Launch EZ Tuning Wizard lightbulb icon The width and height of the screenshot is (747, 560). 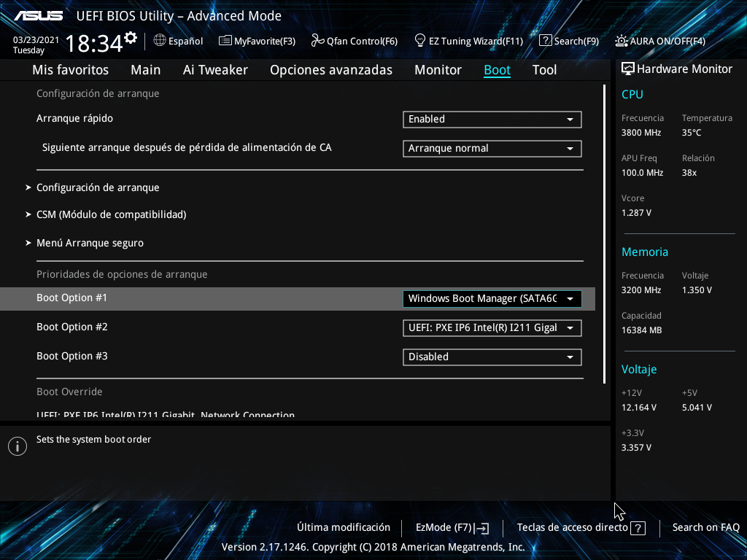[419, 41]
